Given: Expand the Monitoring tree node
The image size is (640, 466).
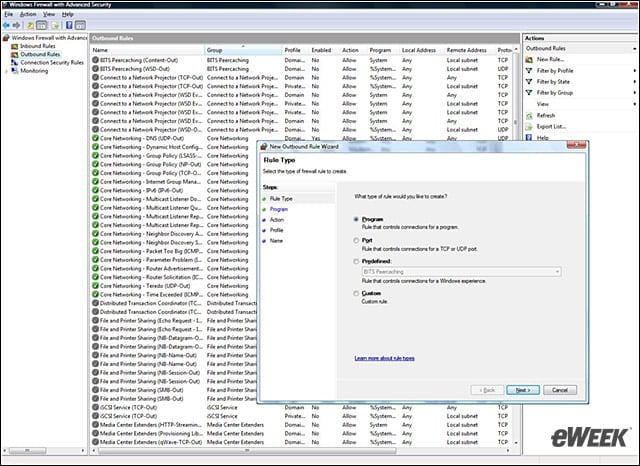Looking at the screenshot, I should [6, 71].
